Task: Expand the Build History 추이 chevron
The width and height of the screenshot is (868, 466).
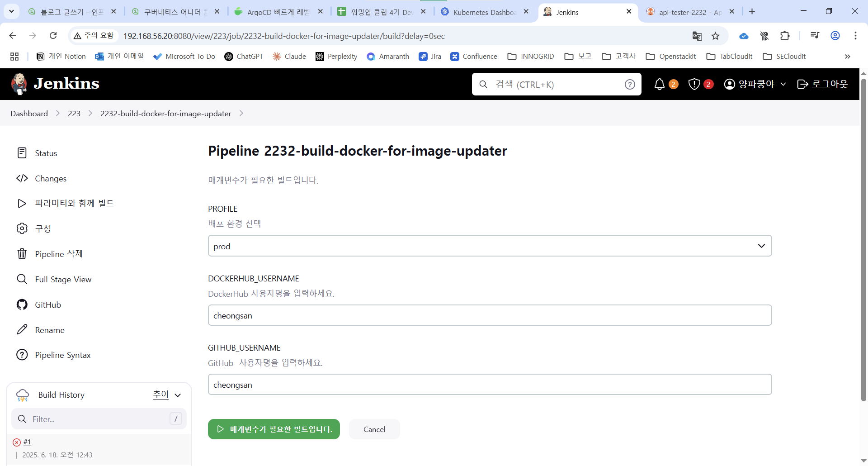Action: pos(178,395)
